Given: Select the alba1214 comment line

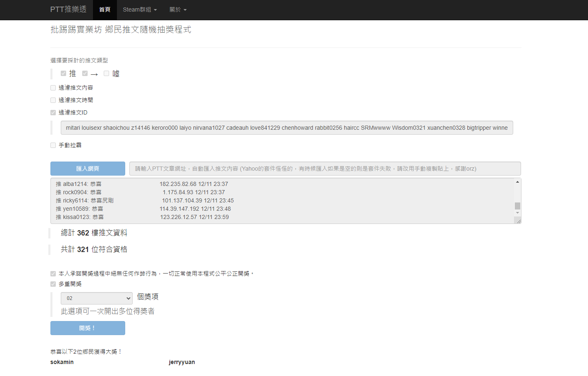Looking at the screenshot, I should coord(142,184).
